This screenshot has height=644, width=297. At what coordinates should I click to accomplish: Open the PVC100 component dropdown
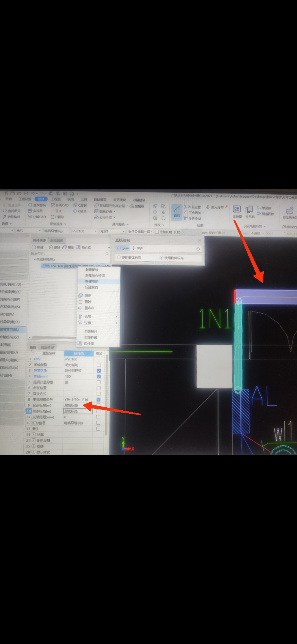[x=84, y=231]
